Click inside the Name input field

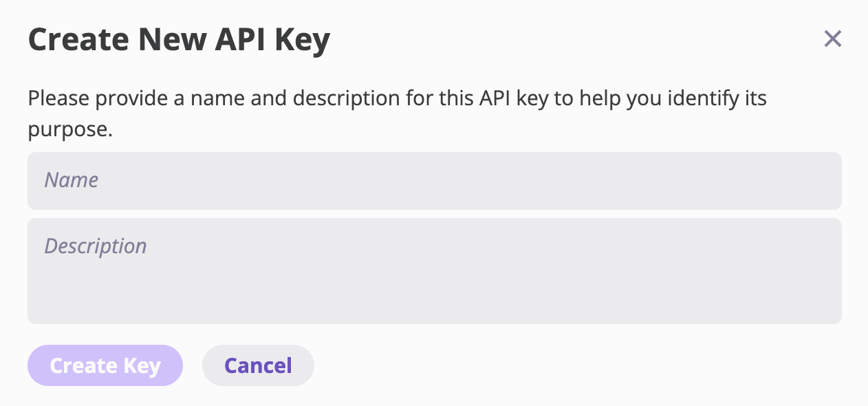pos(434,180)
